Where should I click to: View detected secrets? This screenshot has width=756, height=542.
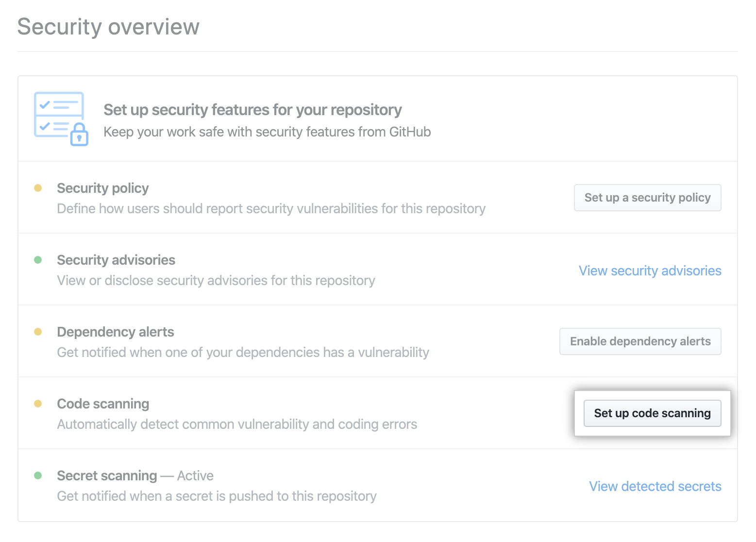tap(655, 486)
